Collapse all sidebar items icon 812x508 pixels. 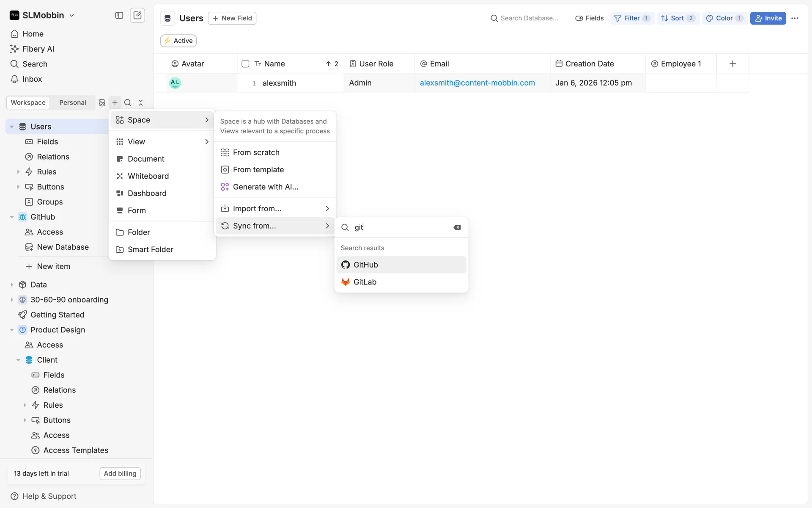point(141,102)
